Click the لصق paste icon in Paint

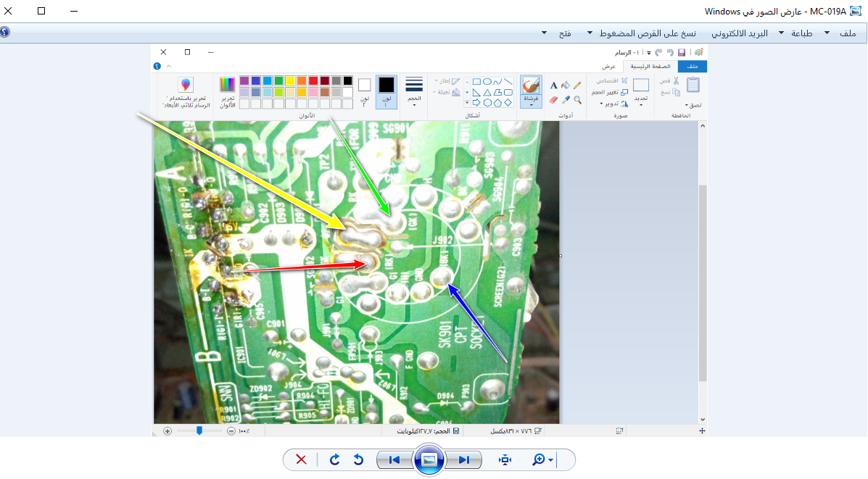[x=693, y=86]
